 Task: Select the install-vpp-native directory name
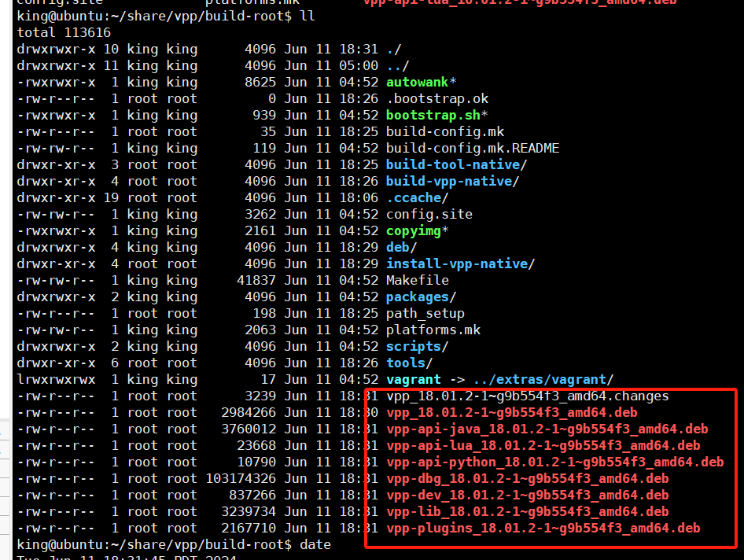tap(457, 263)
